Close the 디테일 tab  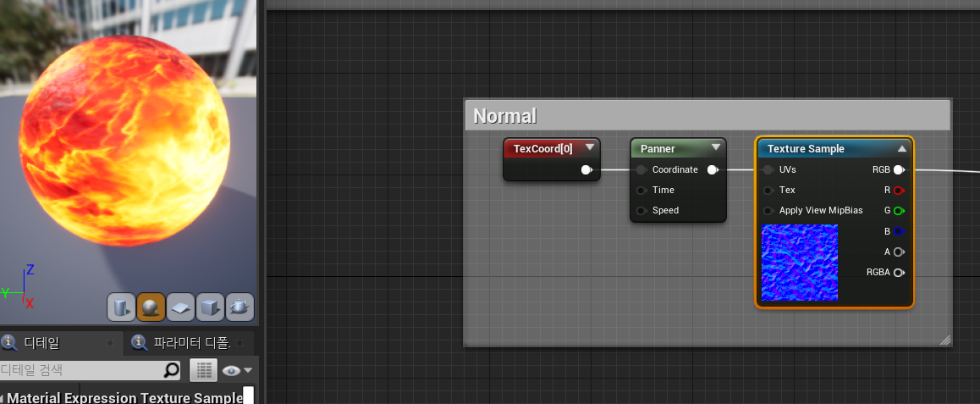[110, 343]
